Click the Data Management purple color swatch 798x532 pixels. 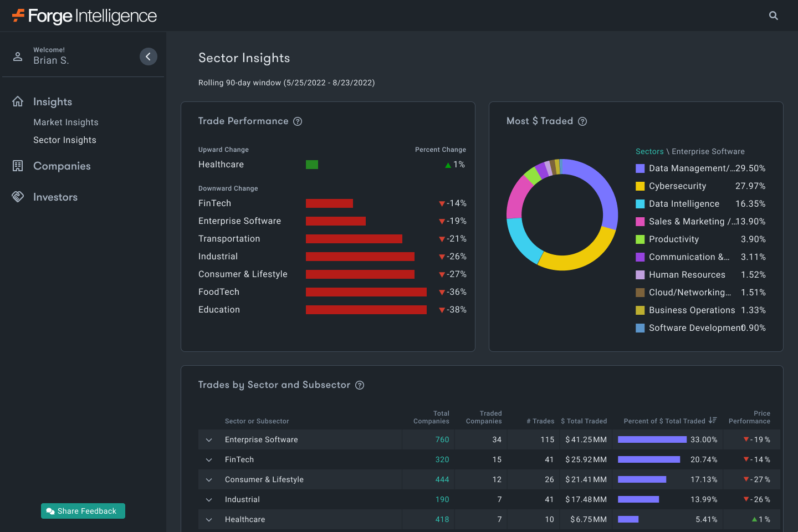(x=640, y=168)
